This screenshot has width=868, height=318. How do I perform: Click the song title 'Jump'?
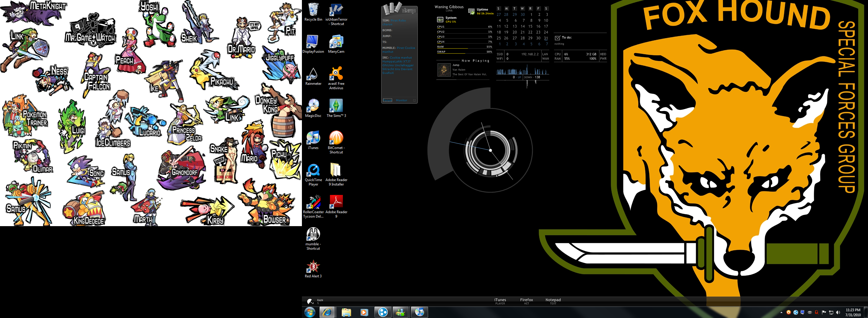[x=456, y=65]
